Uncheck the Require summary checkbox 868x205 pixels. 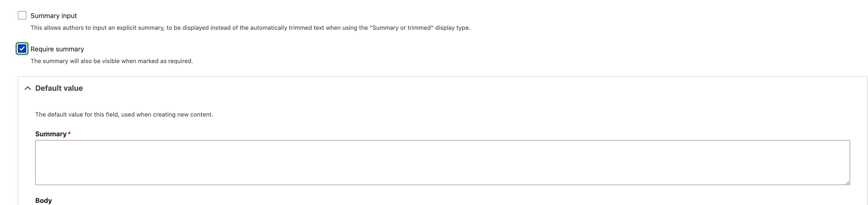(x=22, y=49)
